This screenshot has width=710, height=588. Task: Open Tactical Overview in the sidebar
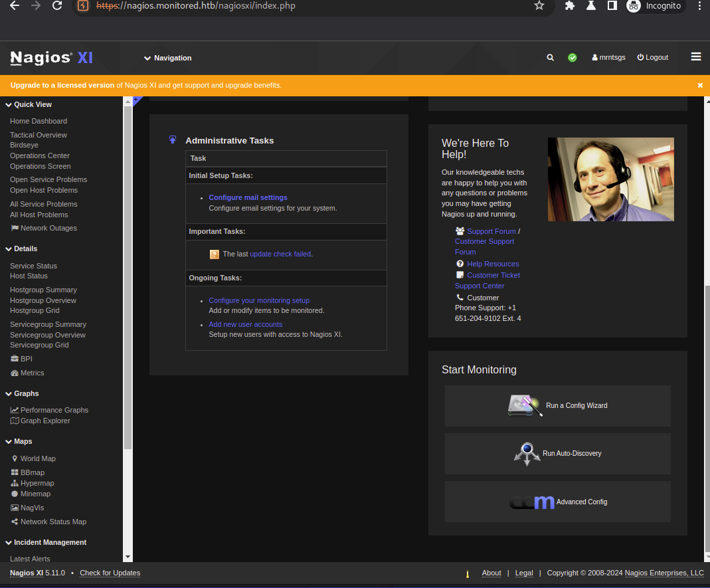click(38, 135)
